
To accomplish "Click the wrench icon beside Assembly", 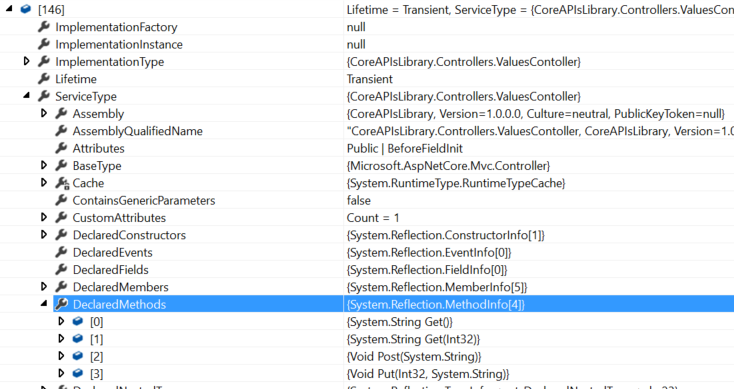I will point(61,113).
